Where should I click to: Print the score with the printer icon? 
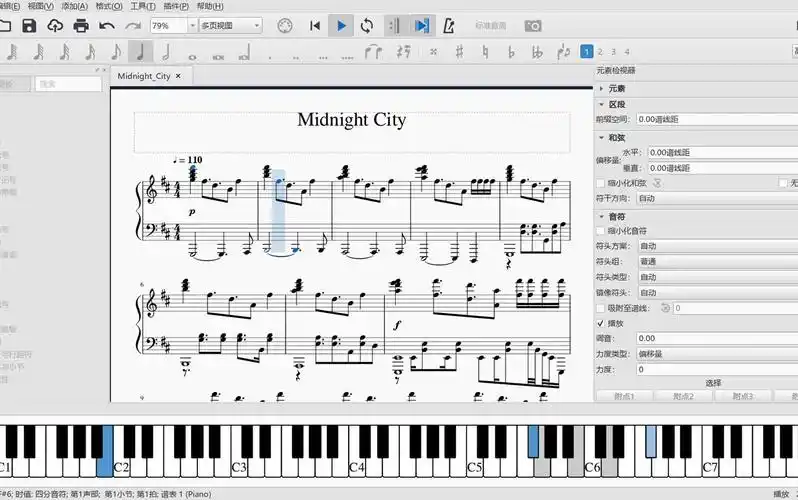tap(81, 25)
